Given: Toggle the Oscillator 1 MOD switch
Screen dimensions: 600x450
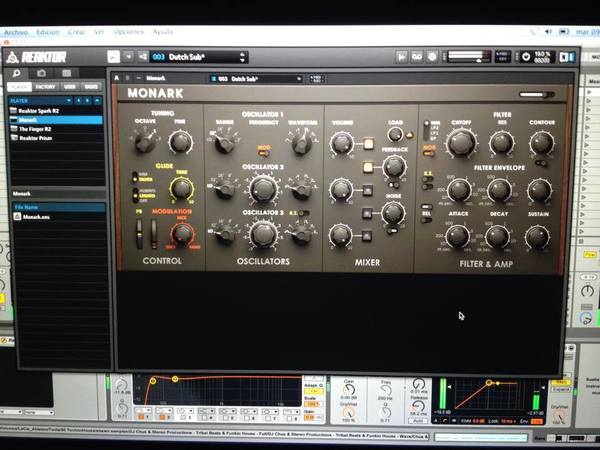Looking at the screenshot, I should (x=264, y=153).
